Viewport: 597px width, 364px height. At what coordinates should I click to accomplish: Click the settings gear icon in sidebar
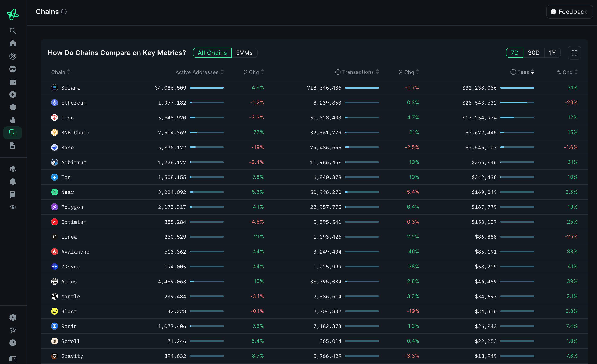(13, 317)
